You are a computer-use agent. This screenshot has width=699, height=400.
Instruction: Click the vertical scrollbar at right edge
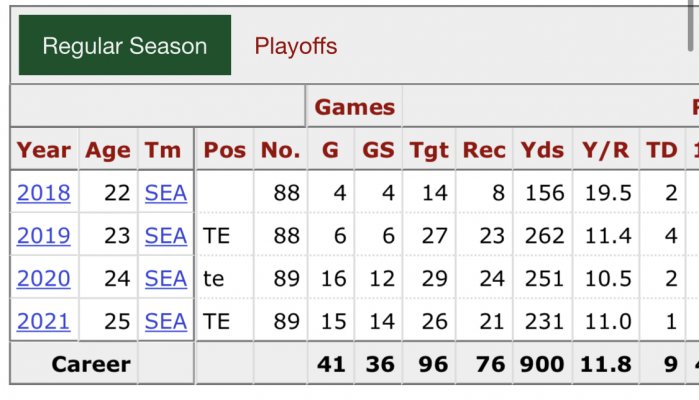coord(691,25)
